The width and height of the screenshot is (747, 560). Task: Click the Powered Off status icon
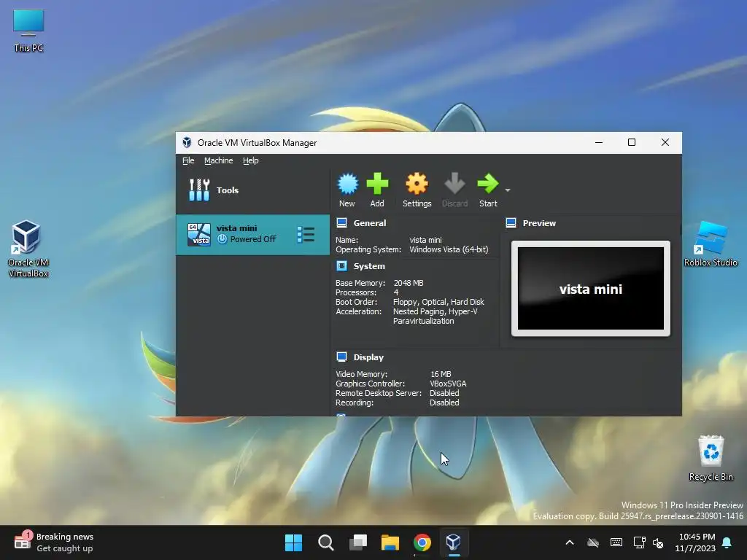coord(222,239)
